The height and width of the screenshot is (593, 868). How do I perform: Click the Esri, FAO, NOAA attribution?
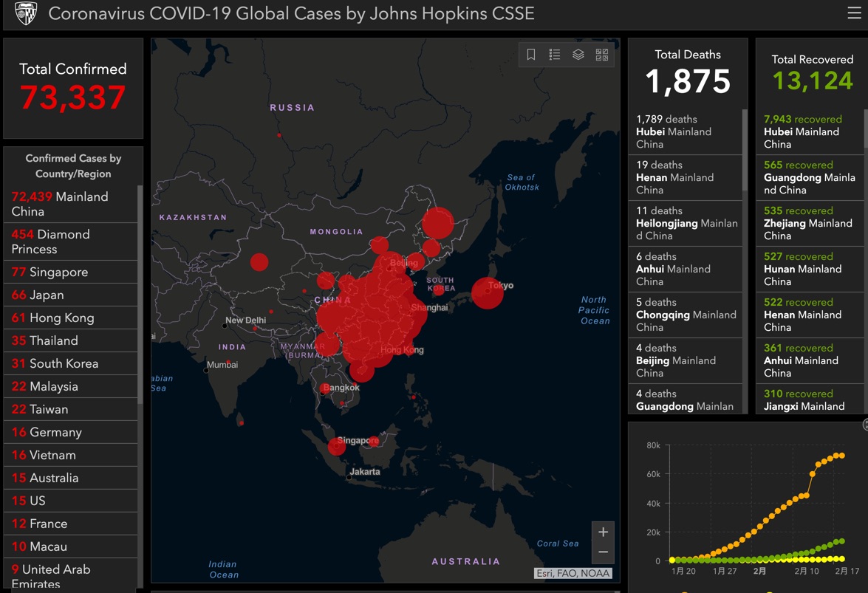pos(573,573)
